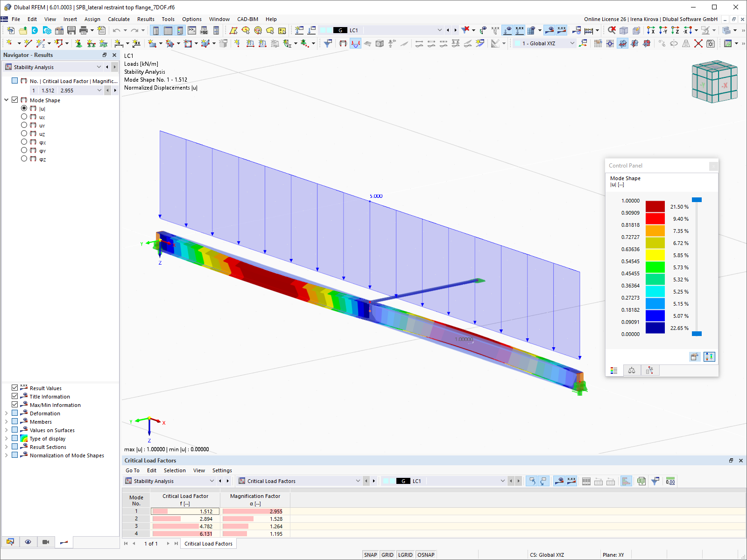
Task: Open the coordinate system dropdown showing 1 - Global XYZ
Action: [x=572, y=43]
